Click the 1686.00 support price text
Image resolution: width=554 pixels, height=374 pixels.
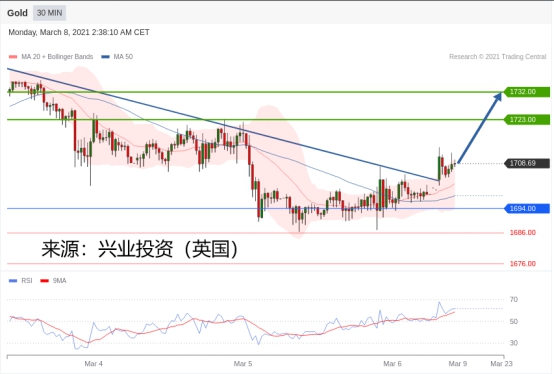(x=523, y=232)
